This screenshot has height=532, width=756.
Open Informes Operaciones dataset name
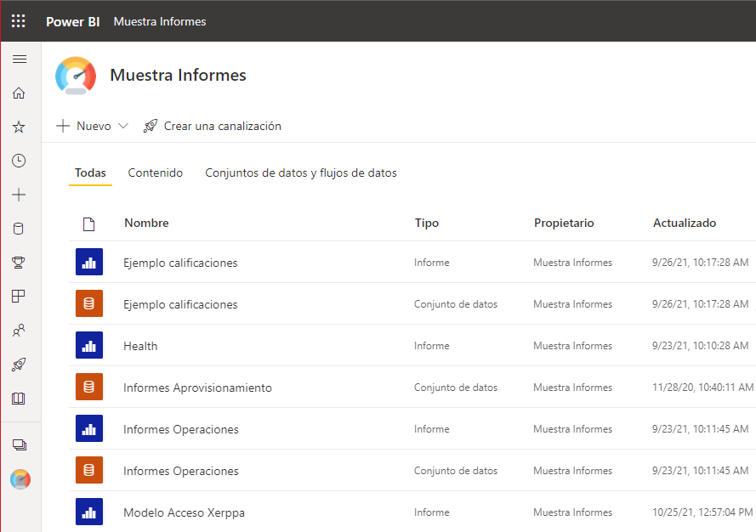click(181, 471)
